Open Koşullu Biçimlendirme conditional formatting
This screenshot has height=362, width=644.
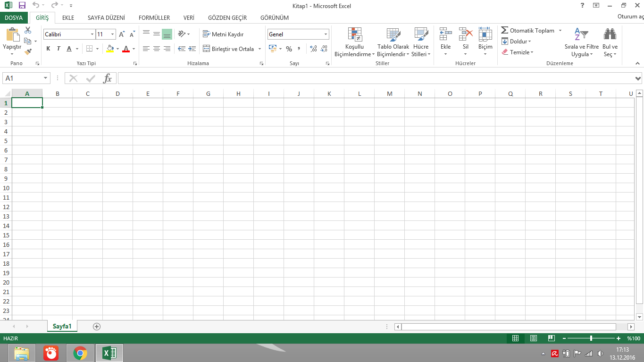[x=354, y=42]
